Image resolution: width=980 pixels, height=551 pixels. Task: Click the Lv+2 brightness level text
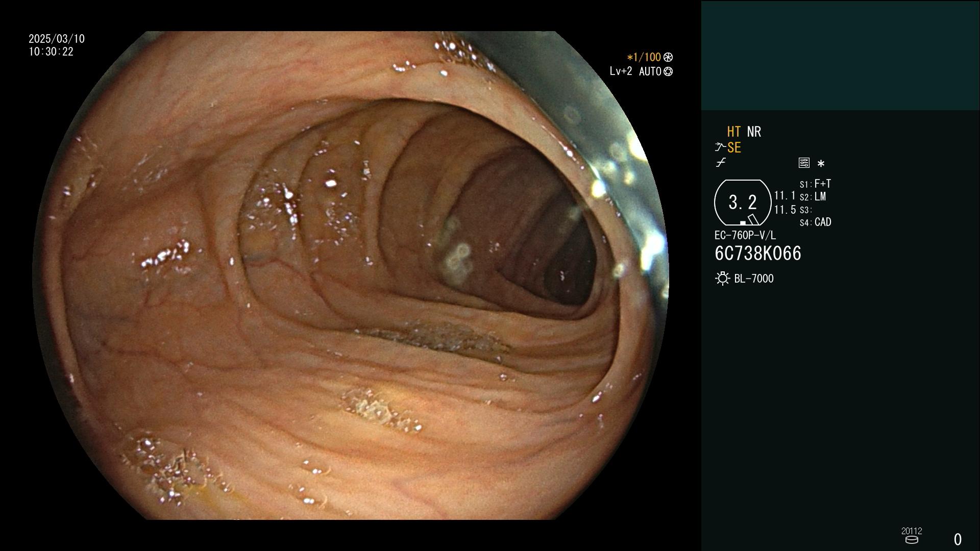click(x=621, y=71)
